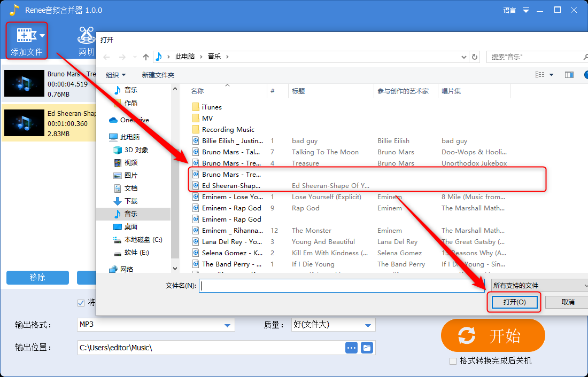This screenshot has width=588, height=377.
Task: Sort by 参与创作的艺术家 column header
Action: pos(403,91)
